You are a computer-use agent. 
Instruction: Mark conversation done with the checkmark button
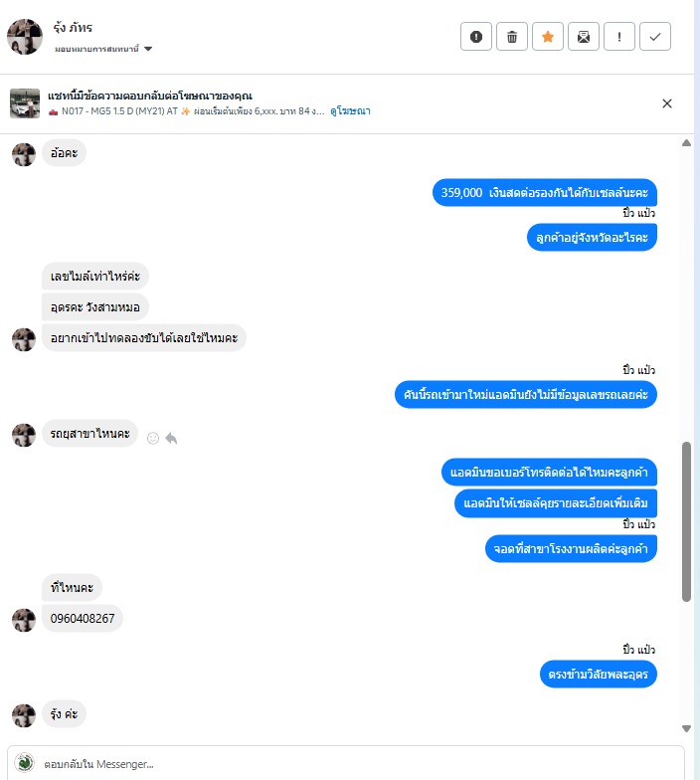[654, 36]
